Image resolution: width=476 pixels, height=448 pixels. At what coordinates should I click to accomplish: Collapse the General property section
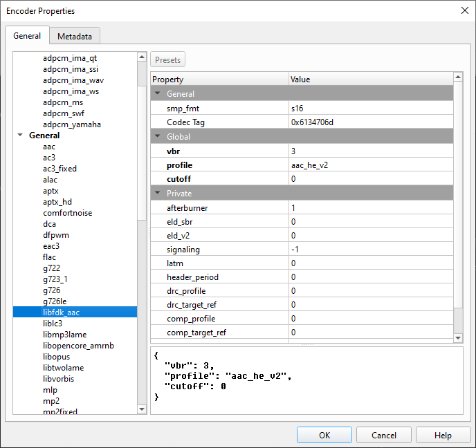click(x=158, y=93)
